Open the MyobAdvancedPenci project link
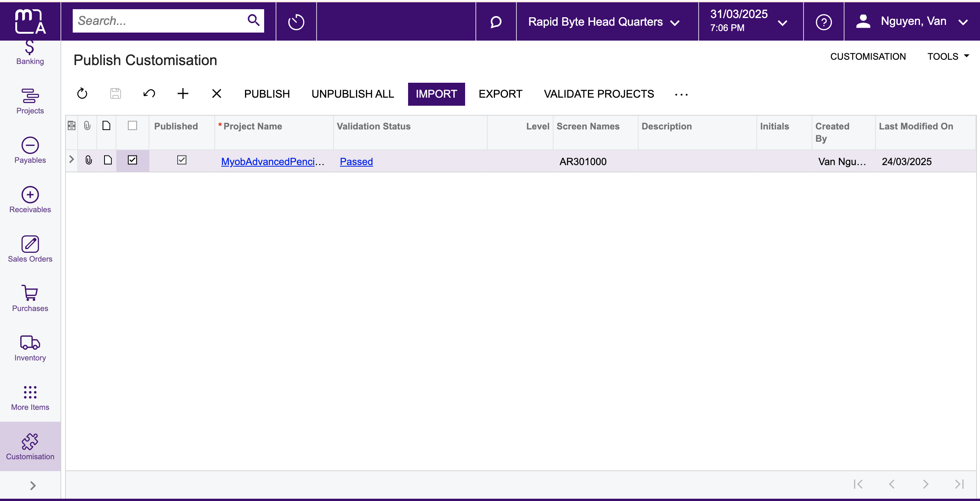 pos(273,162)
